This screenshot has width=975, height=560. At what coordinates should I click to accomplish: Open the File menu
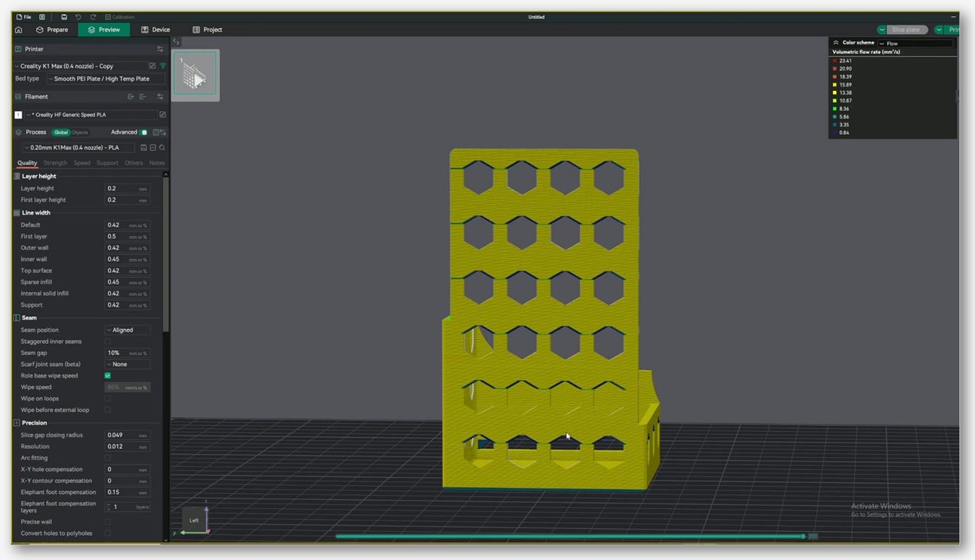pos(24,17)
